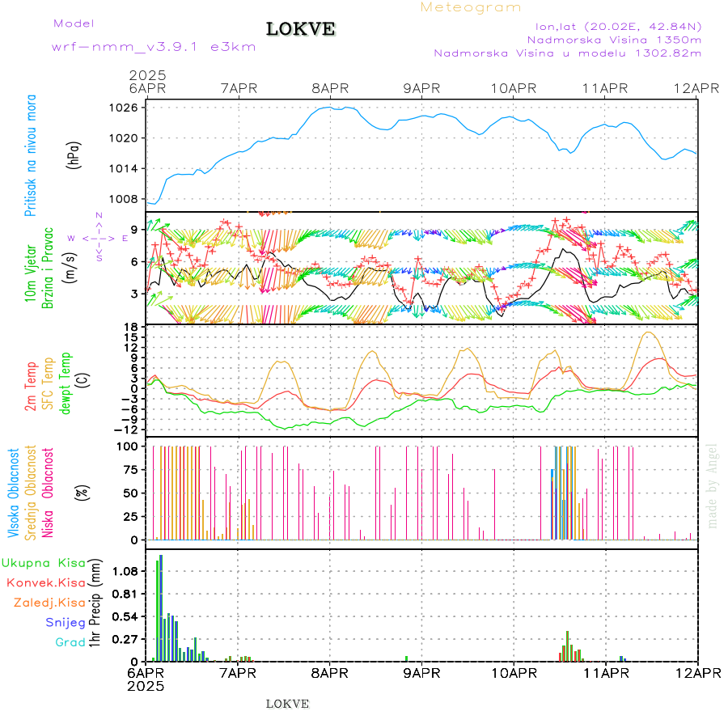Click the made by Angel watermark
This screenshot has height=728, width=728.
point(713,485)
